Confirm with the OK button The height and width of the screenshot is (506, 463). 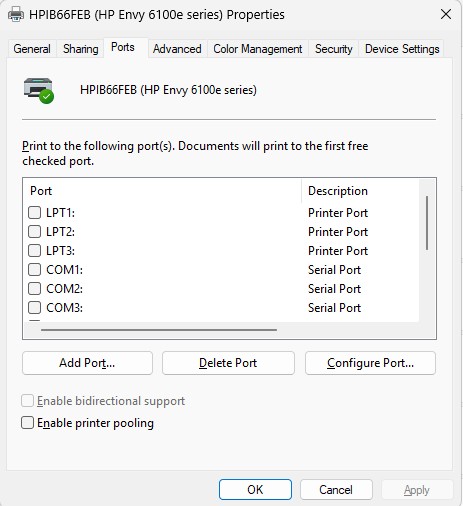click(255, 490)
